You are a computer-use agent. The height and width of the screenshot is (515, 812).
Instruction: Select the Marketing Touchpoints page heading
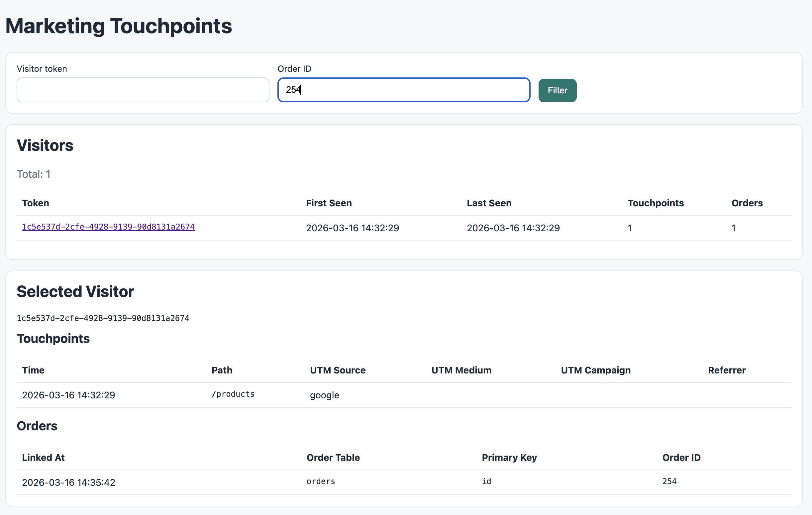coord(119,26)
